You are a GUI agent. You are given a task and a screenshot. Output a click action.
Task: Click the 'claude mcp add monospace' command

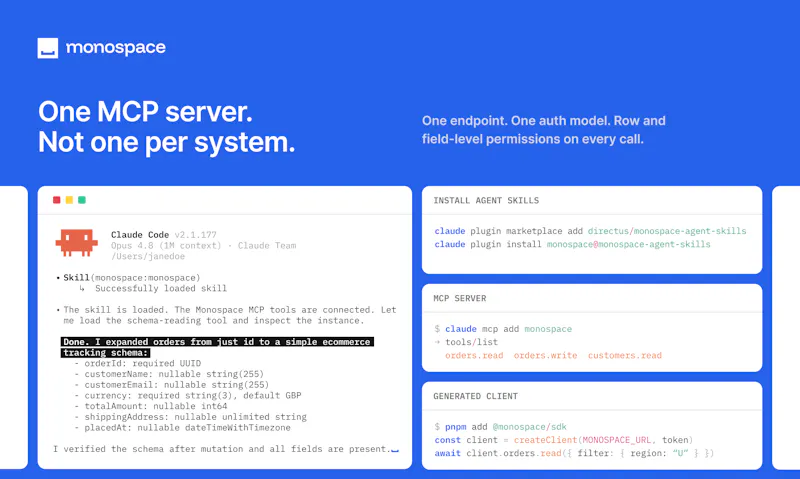(503, 329)
